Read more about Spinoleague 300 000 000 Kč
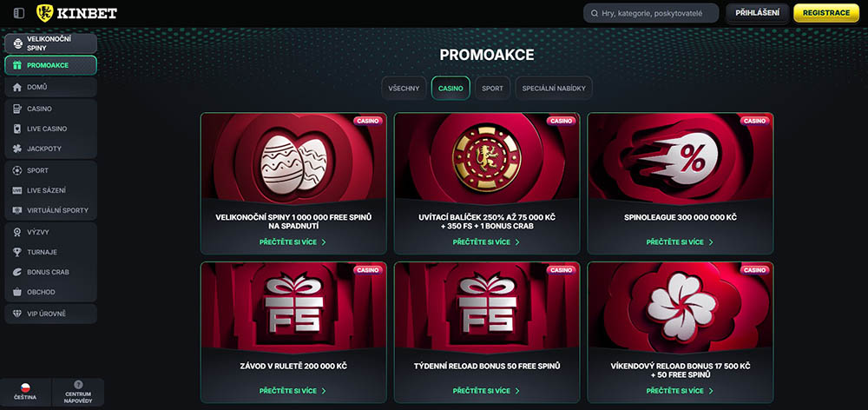The width and height of the screenshot is (868, 410). tap(680, 242)
